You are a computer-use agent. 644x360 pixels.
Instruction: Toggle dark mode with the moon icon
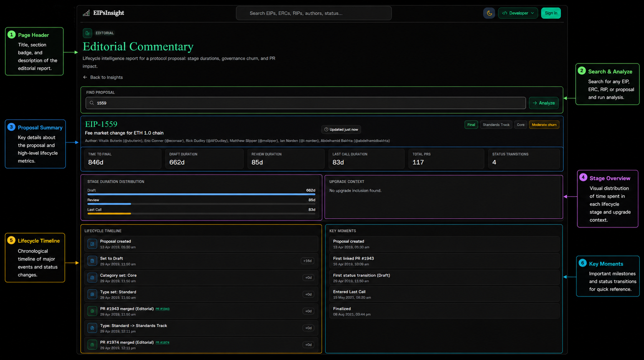pyautogui.click(x=489, y=13)
